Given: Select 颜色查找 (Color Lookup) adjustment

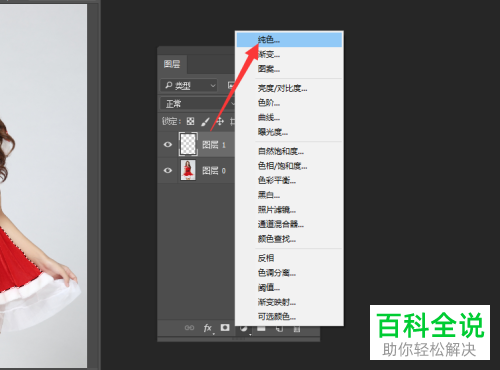Looking at the screenshot, I should click(x=289, y=239).
